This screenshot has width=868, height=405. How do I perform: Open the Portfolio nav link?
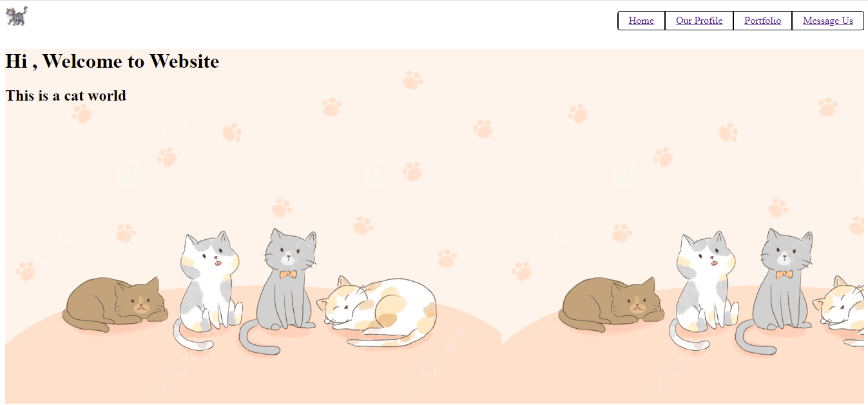(762, 21)
